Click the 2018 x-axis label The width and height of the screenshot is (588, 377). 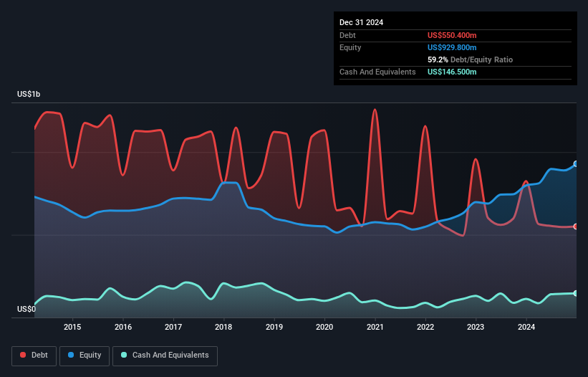223,327
